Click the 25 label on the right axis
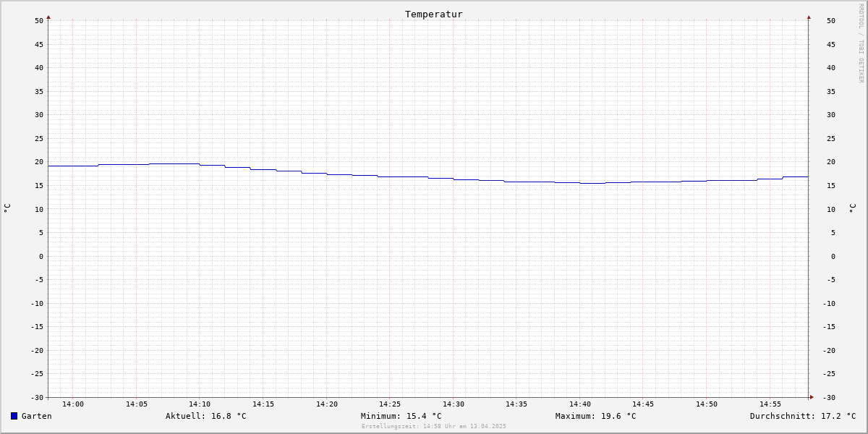Screen dimensions: 868x434 click(x=831, y=139)
